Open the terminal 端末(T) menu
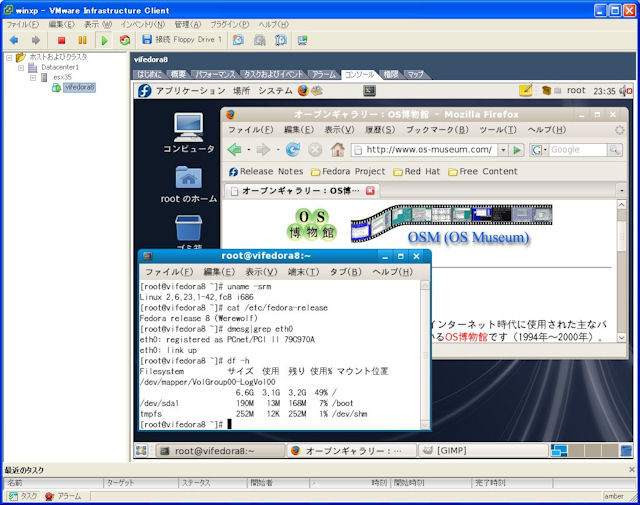Viewport: 640px width, 505px height. pyautogui.click(x=303, y=272)
